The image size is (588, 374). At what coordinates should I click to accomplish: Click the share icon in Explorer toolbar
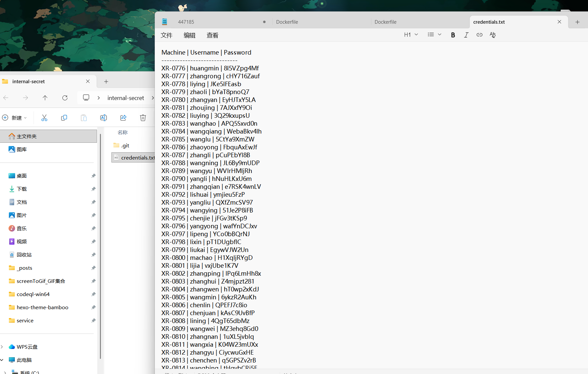[123, 118]
